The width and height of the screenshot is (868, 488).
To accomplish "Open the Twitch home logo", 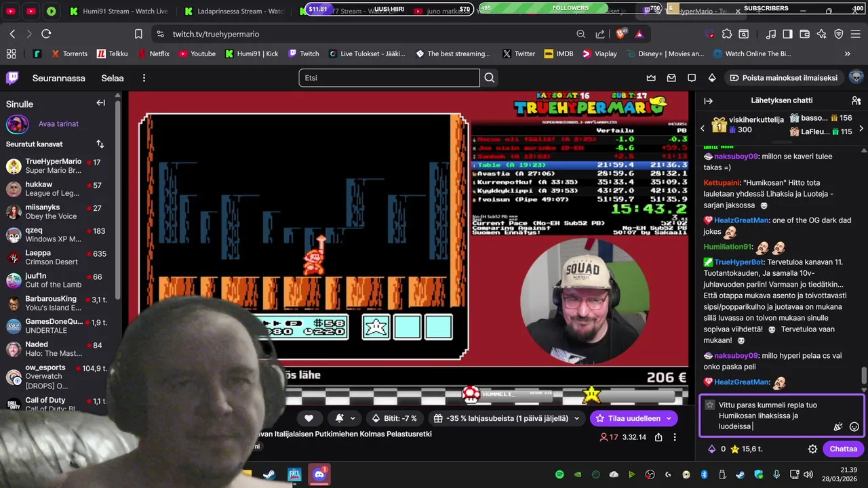I will click(12, 78).
